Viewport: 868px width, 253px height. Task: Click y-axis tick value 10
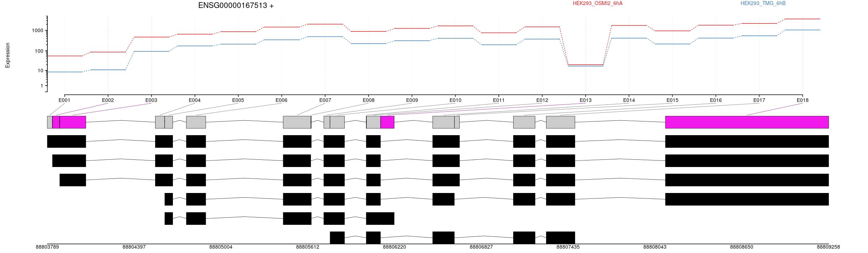click(40, 70)
